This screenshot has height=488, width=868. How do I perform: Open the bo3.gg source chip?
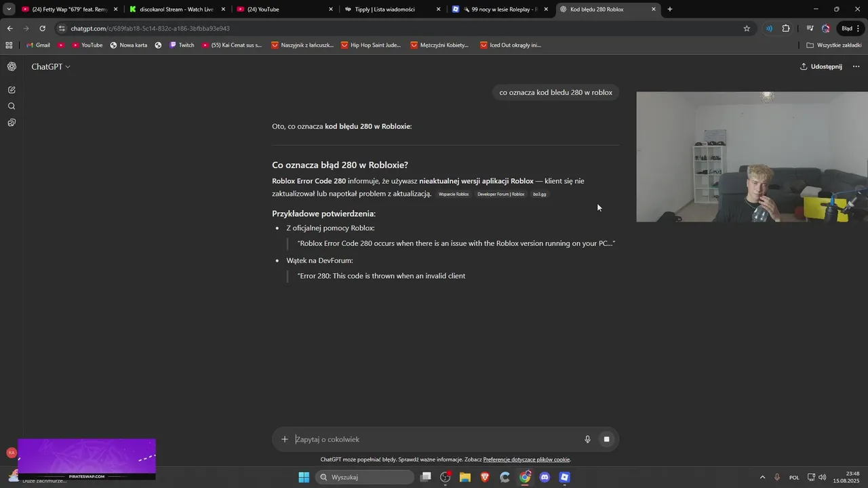(539, 195)
